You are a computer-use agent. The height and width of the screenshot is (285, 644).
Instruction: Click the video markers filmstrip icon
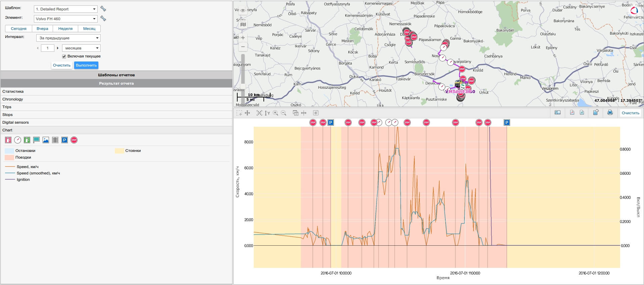point(55,140)
